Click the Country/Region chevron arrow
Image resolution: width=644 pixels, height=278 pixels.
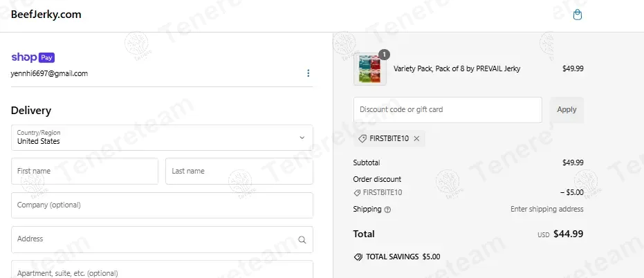(302, 138)
